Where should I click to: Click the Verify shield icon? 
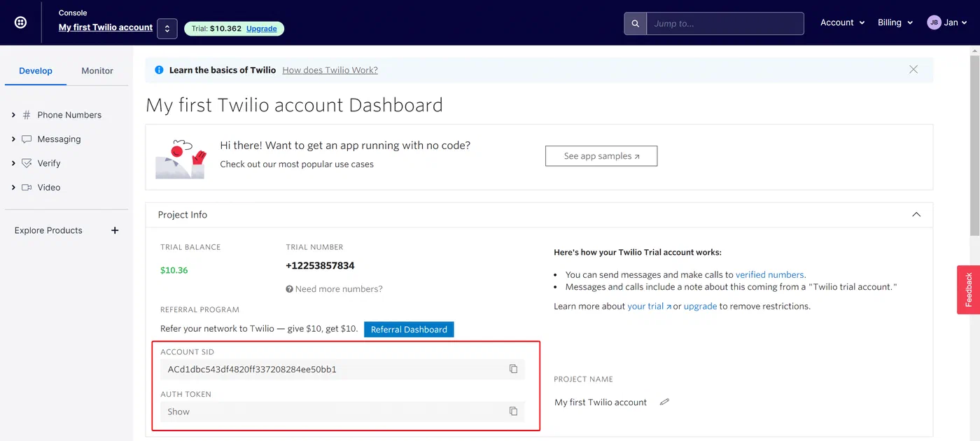(x=27, y=163)
